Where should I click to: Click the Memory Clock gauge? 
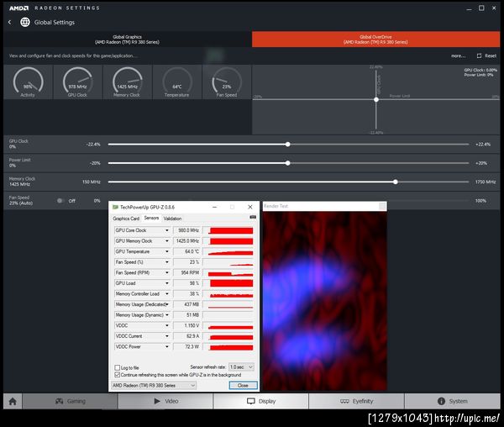[128, 82]
